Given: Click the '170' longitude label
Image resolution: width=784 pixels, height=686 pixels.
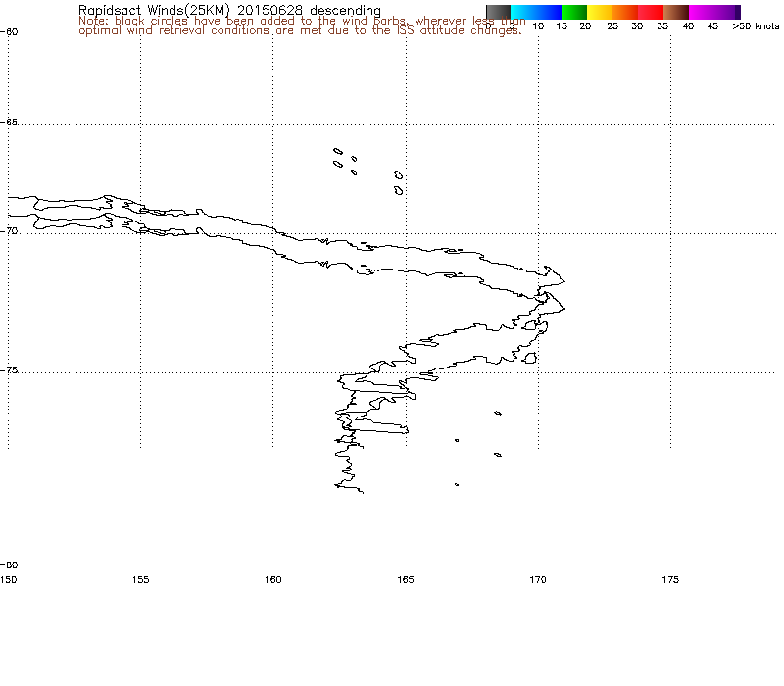Looking at the screenshot, I should (538, 580).
